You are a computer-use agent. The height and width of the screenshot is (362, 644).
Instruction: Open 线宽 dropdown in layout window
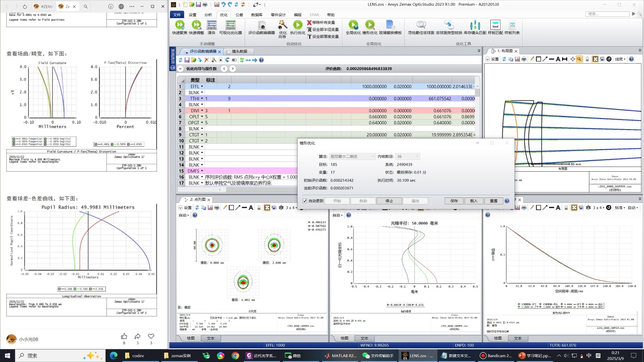pos(620,59)
